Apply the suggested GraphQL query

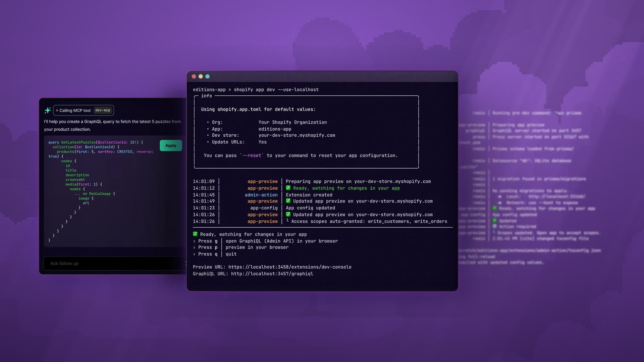point(171,145)
